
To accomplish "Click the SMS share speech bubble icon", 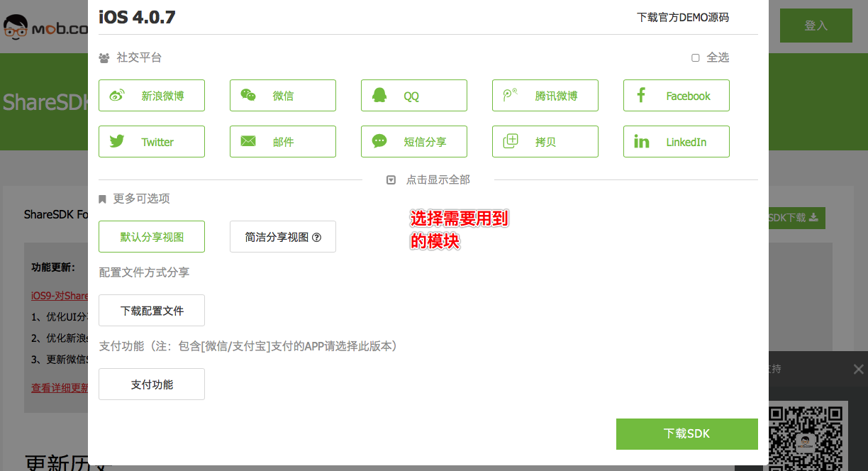I will [x=379, y=142].
